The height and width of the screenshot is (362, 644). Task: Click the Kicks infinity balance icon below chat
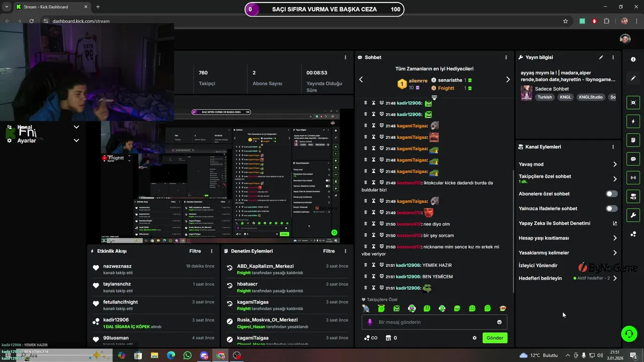point(370,338)
